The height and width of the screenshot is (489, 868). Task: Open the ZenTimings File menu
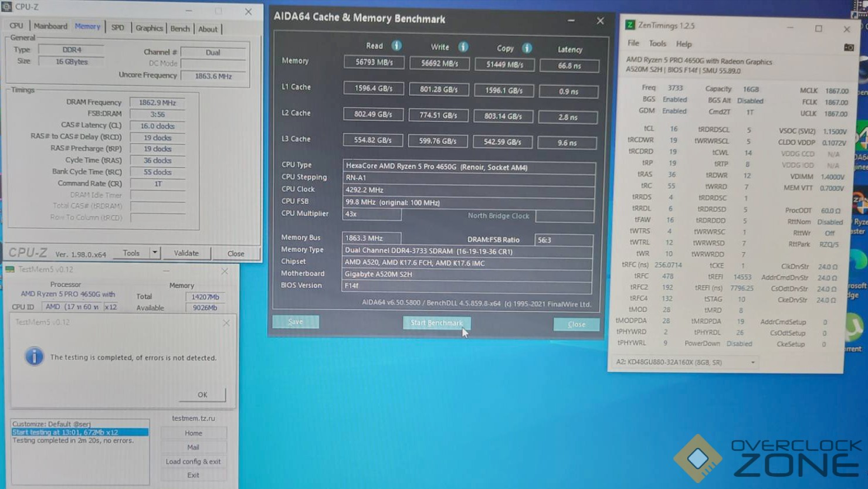pyautogui.click(x=633, y=43)
